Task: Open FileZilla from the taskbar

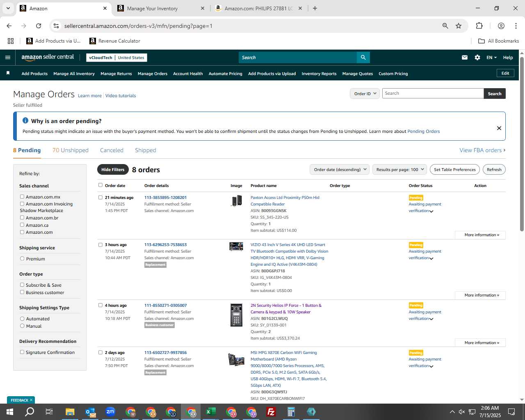Action: [x=271, y=412]
